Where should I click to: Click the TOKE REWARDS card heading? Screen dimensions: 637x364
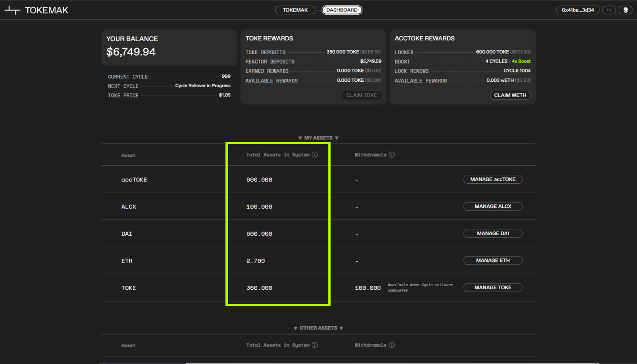(x=269, y=38)
